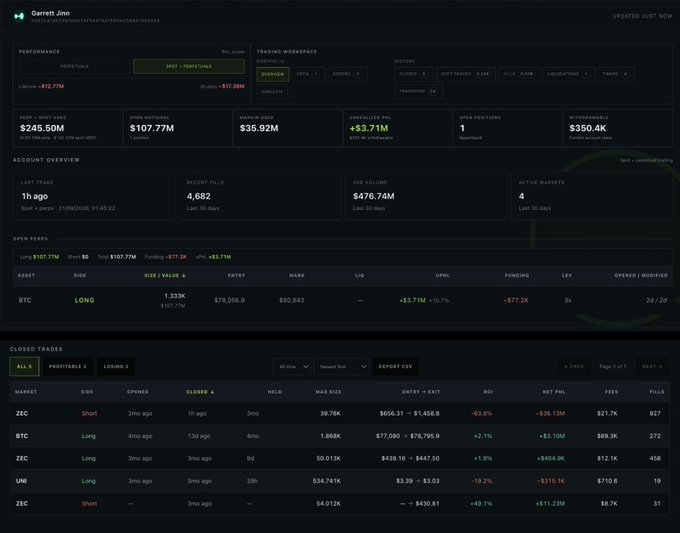Screen dimensions: 680x533
Task: Select the ZEC Short row closed 1h ago
Action: pos(340,413)
